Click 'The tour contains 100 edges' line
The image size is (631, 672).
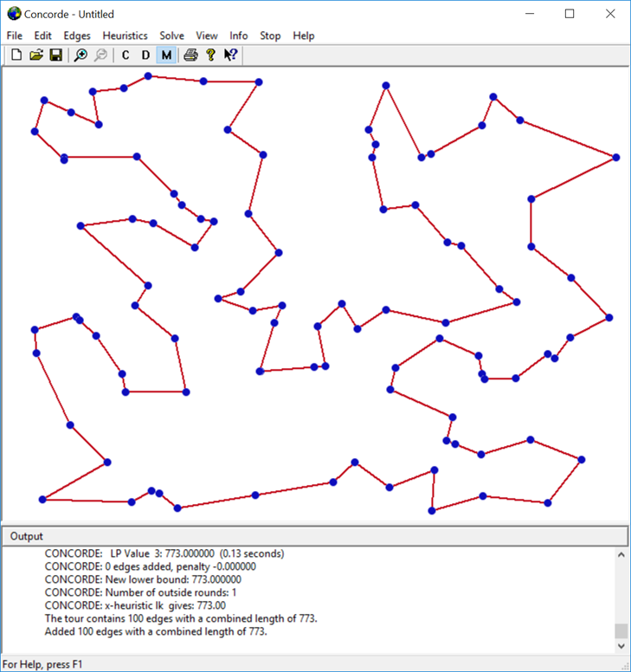181,618
